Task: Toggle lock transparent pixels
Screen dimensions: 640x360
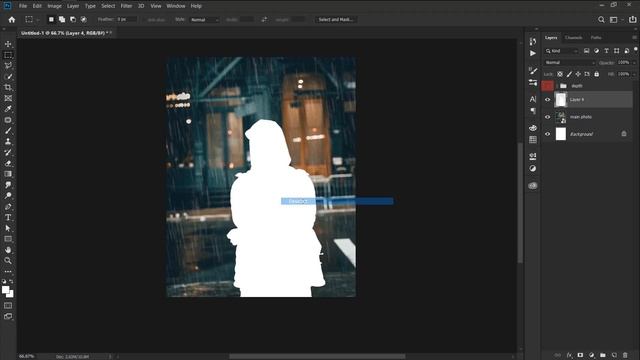Action: pos(560,74)
